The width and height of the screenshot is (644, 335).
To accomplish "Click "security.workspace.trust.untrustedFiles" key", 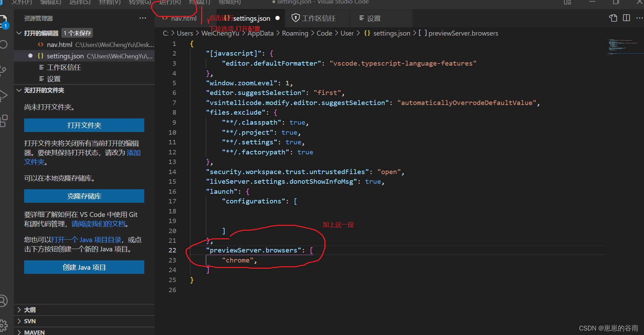I will [287, 172].
